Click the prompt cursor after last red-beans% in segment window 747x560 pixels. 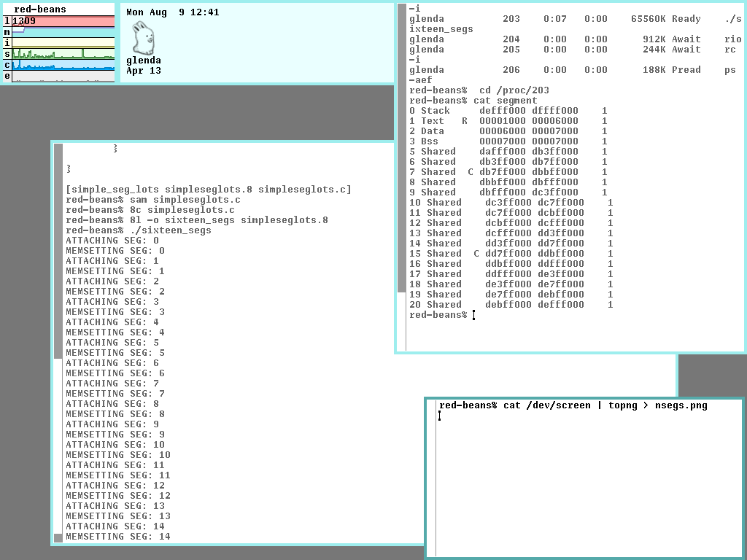point(473,315)
